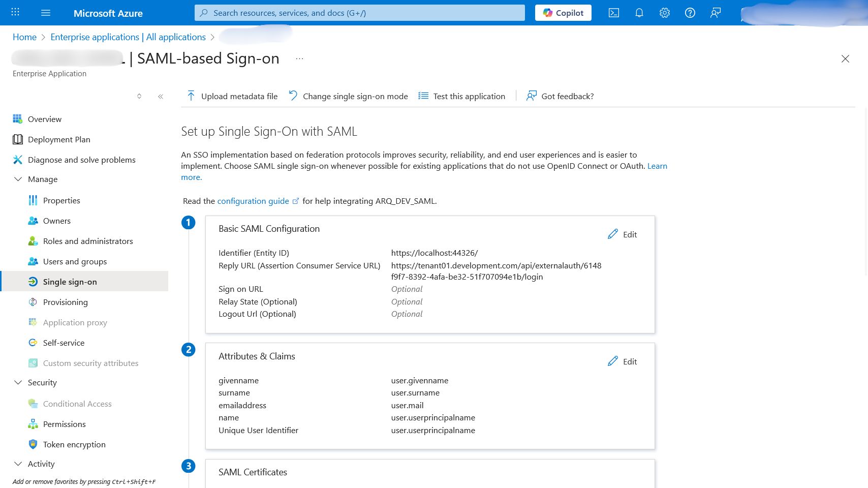Open portal settings gear
The height and width of the screenshot is (488, 868).
[665, 13]
